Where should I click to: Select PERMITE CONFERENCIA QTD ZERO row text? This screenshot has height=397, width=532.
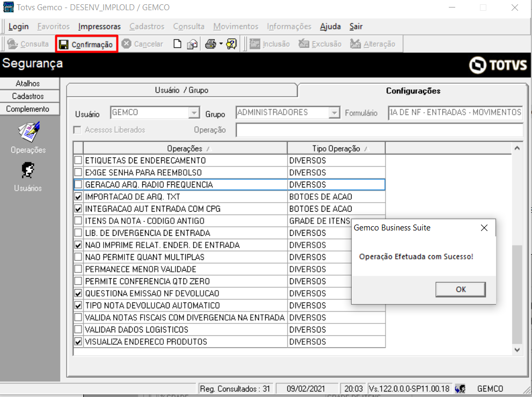click(147, 281)
